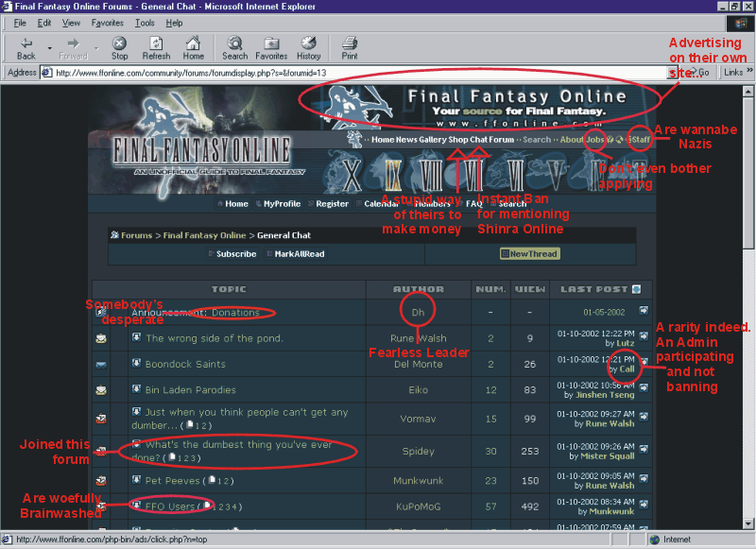
Task: Open the History toolbar icon
Action: click(309, 48)
